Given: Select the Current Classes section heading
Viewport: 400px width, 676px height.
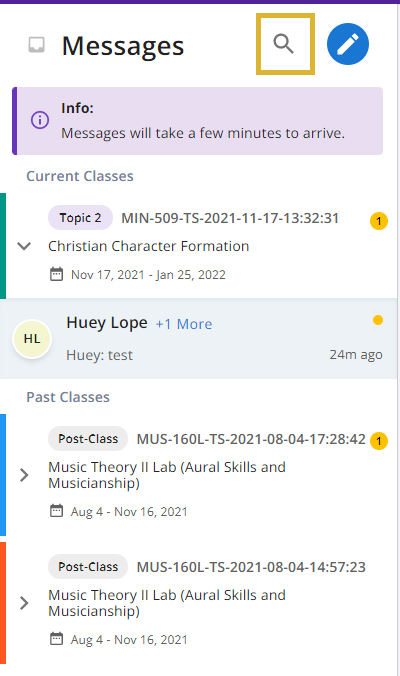Looking at the screenshot, I should 80,176.
